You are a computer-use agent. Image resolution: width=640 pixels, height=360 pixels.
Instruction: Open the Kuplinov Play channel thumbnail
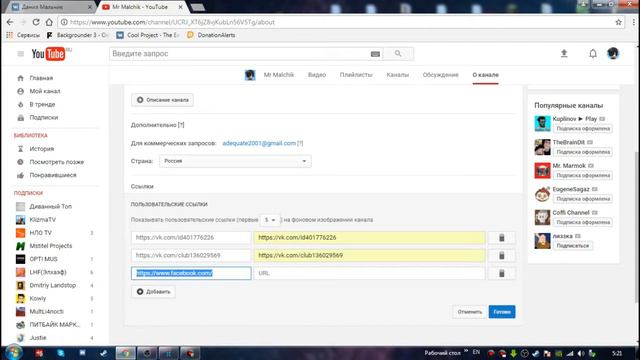coord(542,123)
